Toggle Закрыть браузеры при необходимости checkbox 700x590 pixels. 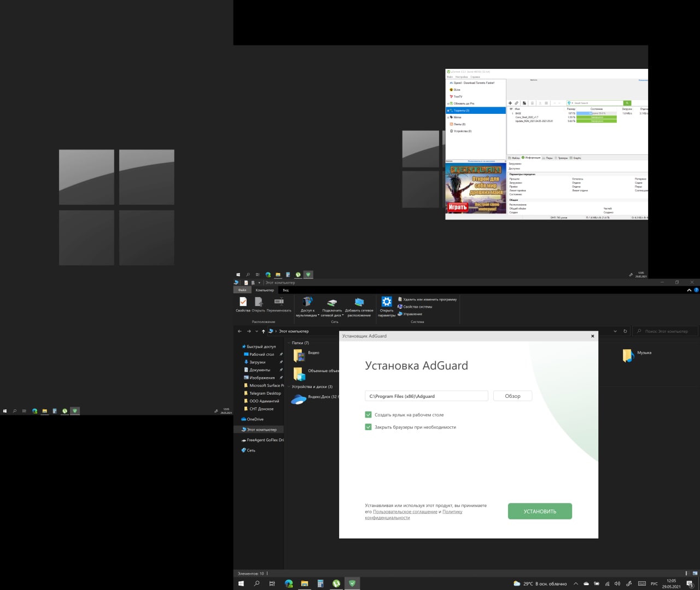tap(368, 427)
